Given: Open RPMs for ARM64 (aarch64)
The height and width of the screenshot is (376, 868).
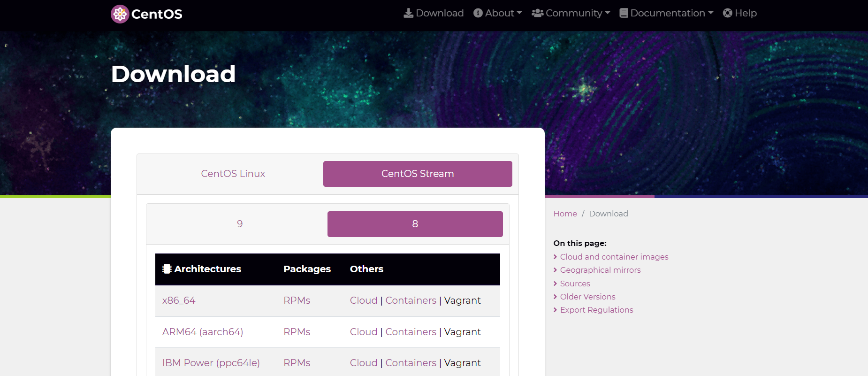Looking at the screenshot, I should pyautogui.click(x=297, y=332).
